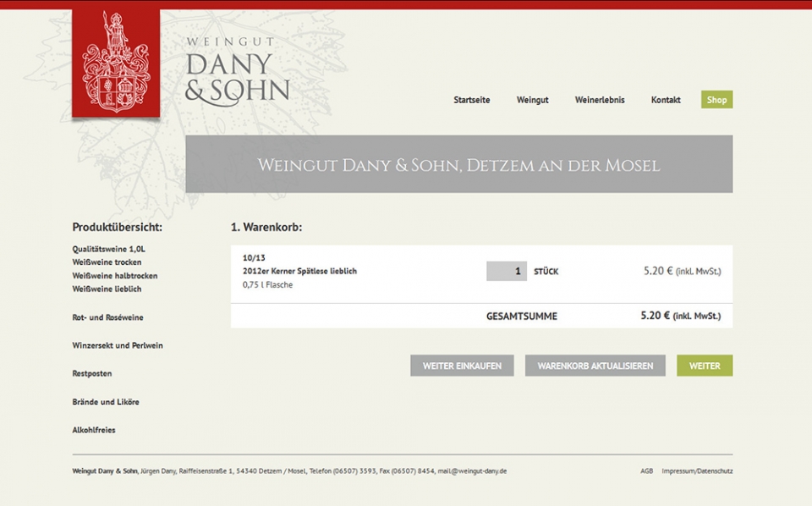Click the Weingut Dany & Sohn wordmark
This screenshot has height=506, width=812.
pyautogui.click(x=237, y=71)
